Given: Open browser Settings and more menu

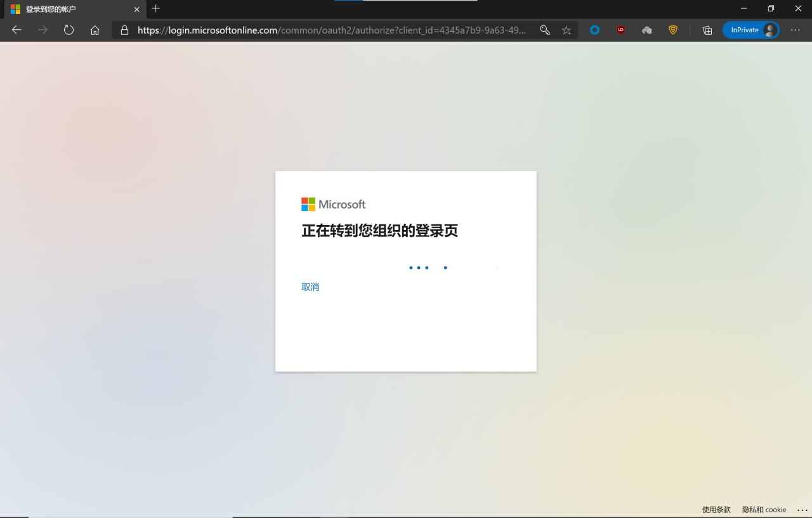Looking at the screenshot, I should [796, 30].
